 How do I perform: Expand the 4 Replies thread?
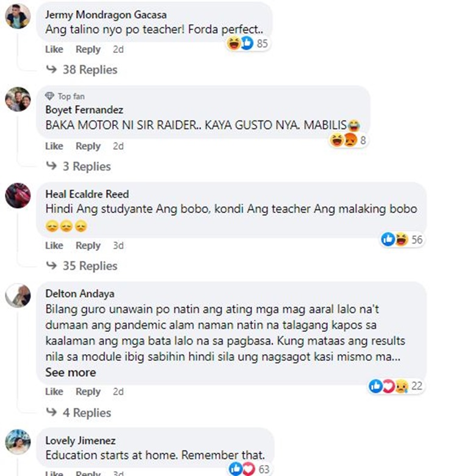(79, 413)
